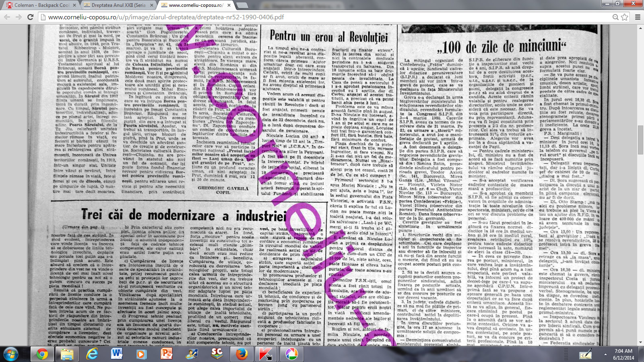This screenshot has height=362, width=644.
Task: Close the Coleman - Backpack Cool tab
Action: pos(74,5)
